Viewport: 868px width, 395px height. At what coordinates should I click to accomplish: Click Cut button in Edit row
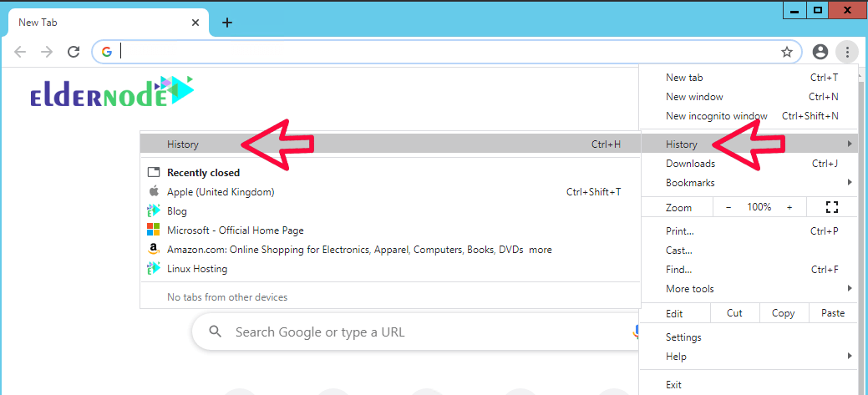click(734, 313)
